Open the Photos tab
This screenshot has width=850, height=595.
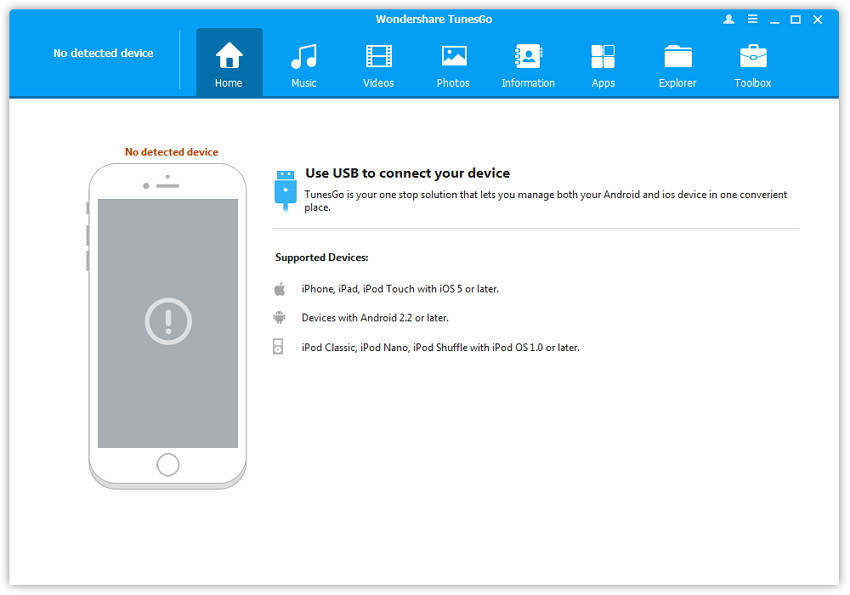coord(453,64)
